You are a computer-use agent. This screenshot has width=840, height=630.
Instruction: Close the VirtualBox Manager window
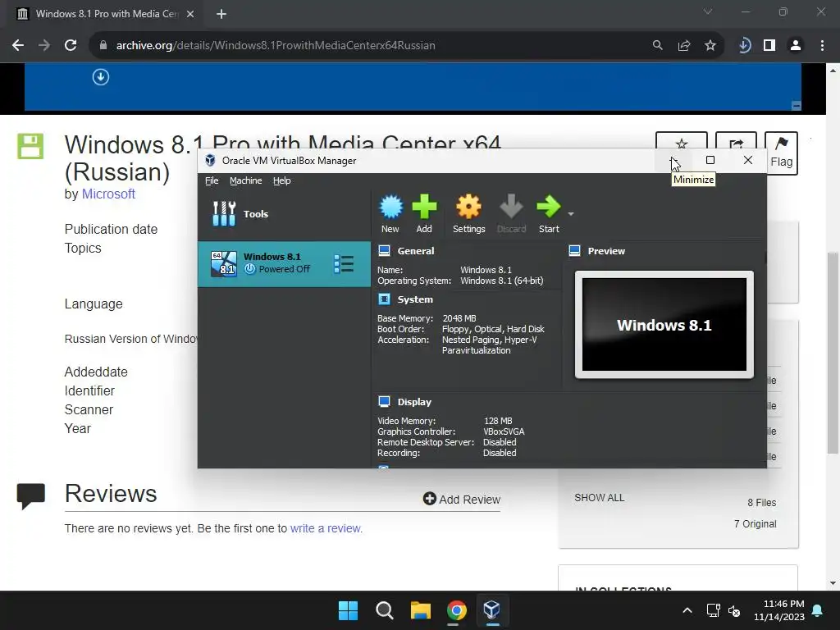(748, 160)
